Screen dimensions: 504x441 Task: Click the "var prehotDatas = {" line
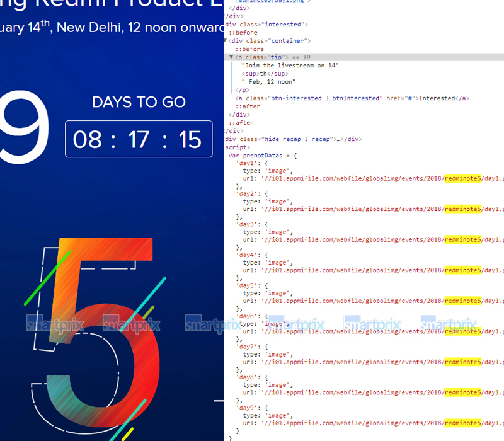pos(263,156)
